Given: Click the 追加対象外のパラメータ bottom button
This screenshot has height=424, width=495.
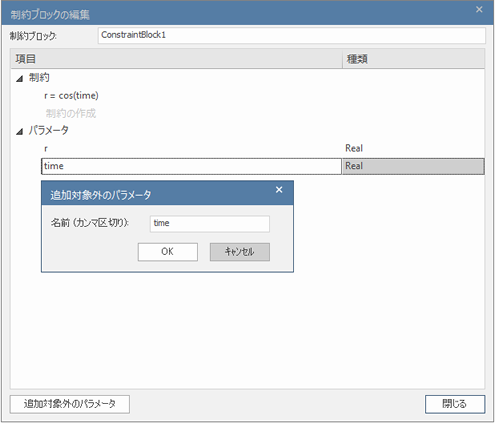Looking at the screenshot, I should pos(70,404).
